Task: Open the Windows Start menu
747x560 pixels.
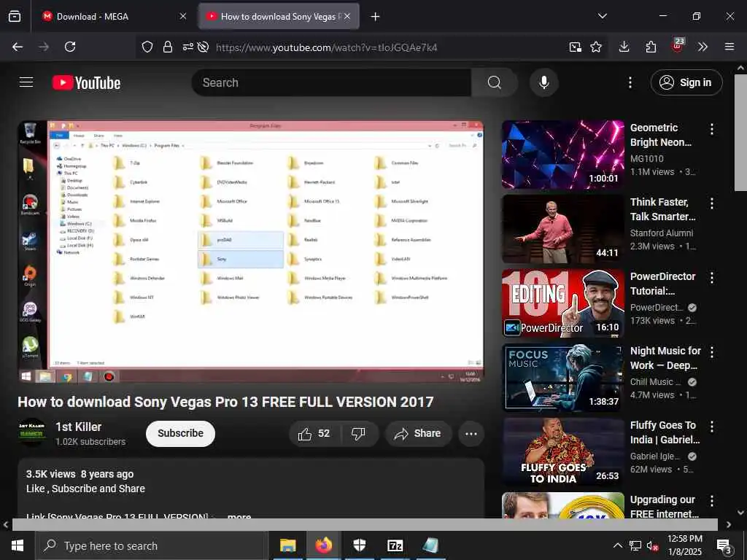Action: pyautogui.click(x=18, y=545)
